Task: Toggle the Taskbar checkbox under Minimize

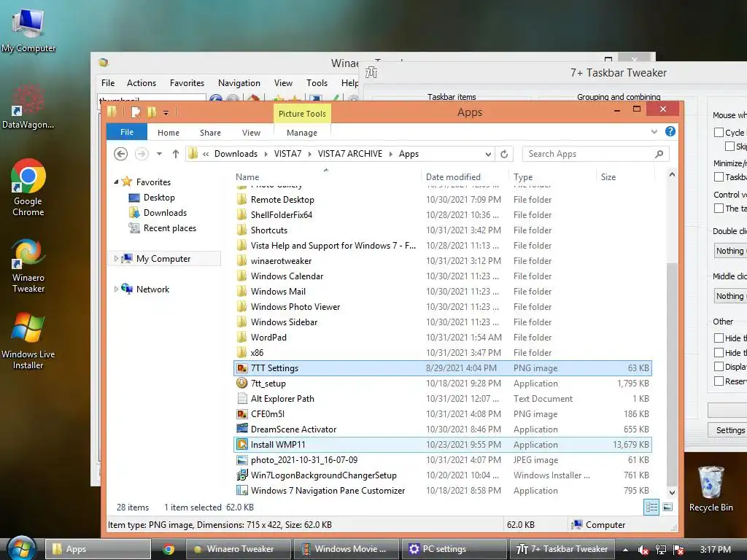Action: pyautogui.click(x=719, y=177)
